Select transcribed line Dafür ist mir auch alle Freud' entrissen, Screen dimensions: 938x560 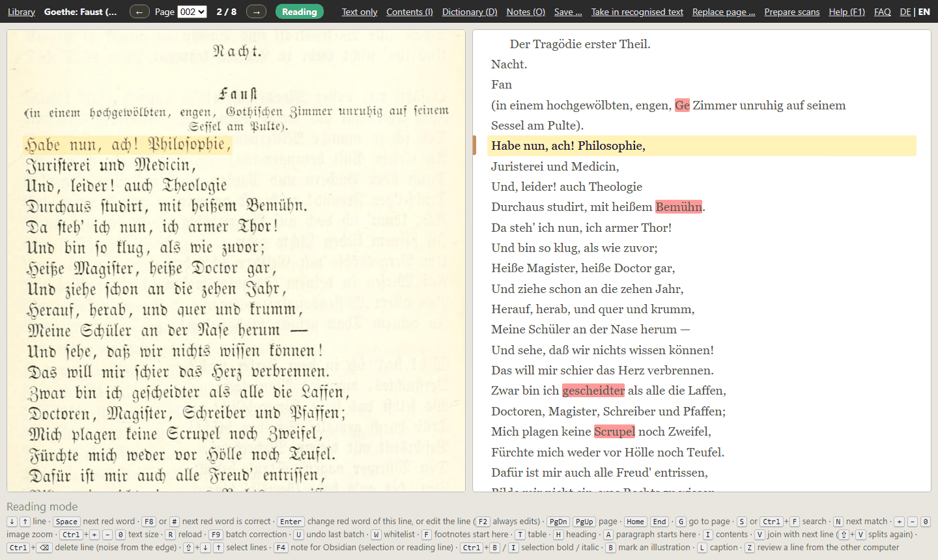click(x=599, y=473)
